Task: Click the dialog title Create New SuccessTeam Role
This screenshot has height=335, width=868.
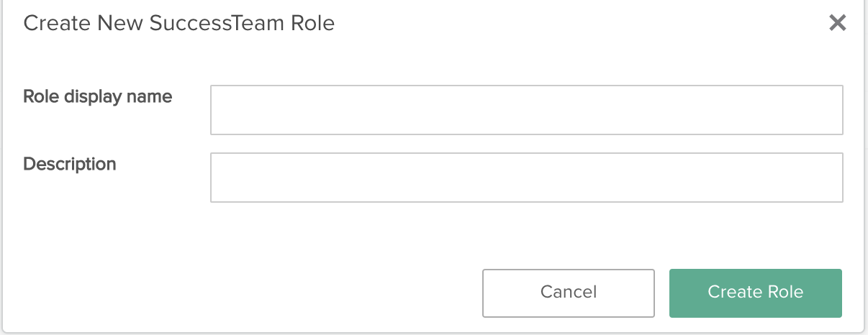Action: point(179,24)
